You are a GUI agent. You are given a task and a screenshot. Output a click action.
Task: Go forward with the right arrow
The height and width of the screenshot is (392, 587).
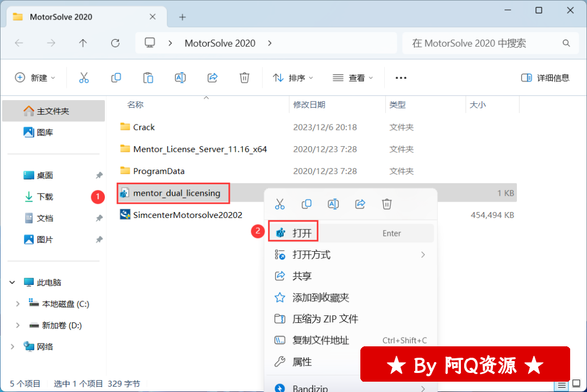point(51,43)
